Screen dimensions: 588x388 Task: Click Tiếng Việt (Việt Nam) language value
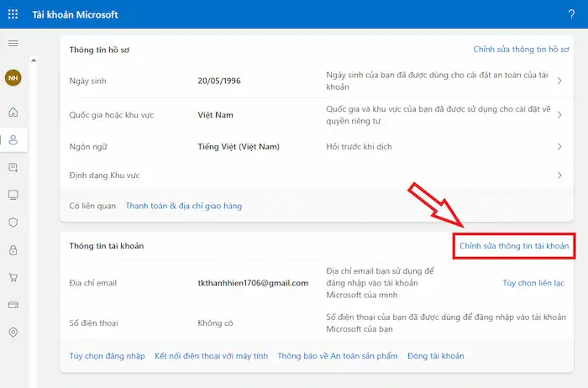tap(239, 147)
